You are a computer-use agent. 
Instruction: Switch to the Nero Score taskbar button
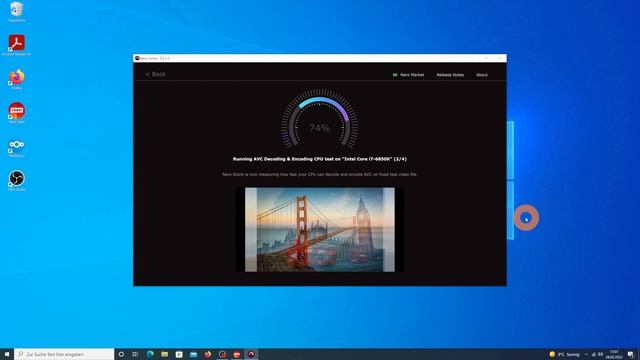tap(251, 354)
